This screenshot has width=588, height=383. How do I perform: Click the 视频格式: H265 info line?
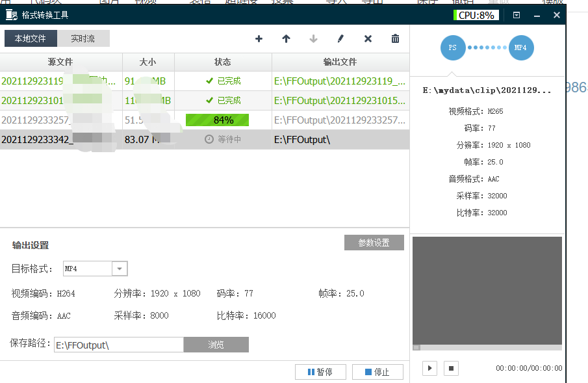point(476,111)
